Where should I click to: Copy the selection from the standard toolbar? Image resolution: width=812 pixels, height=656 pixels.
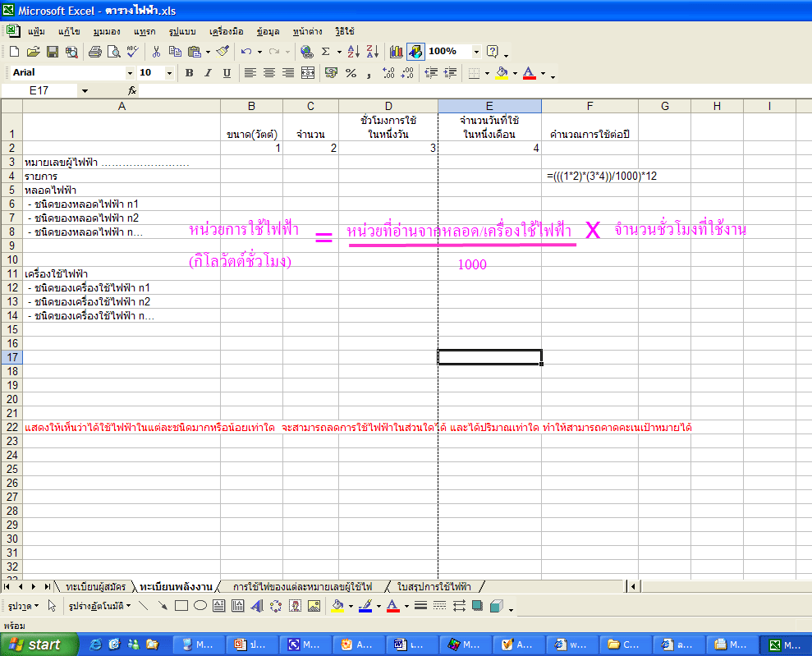pos(175,51)
